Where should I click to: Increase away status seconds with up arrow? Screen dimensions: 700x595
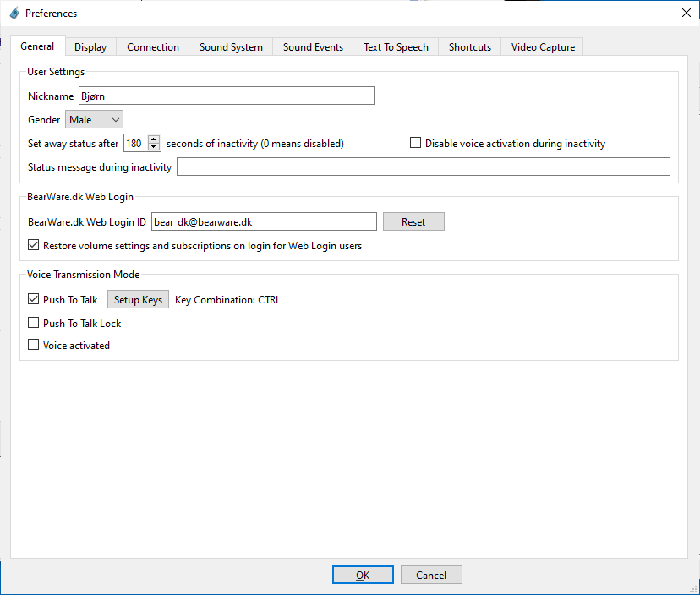pos(154,139)
